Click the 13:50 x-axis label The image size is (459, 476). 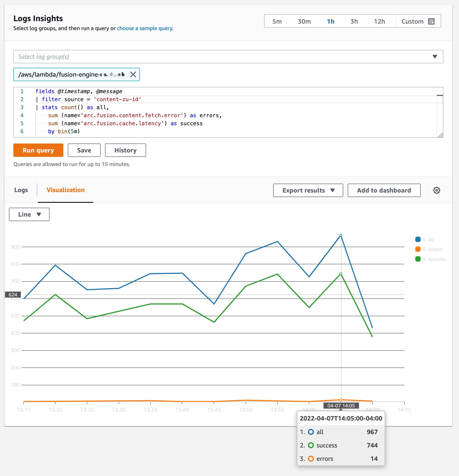click(246, 410)
